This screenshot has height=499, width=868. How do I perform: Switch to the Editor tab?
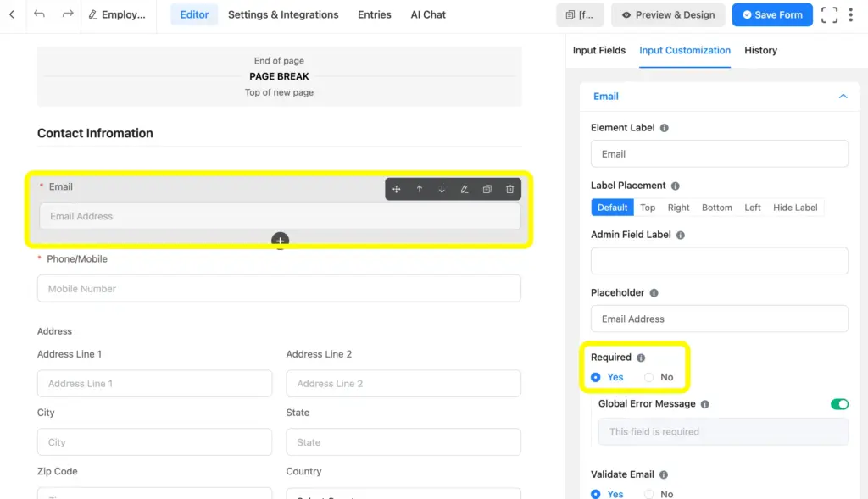[194, 15]
